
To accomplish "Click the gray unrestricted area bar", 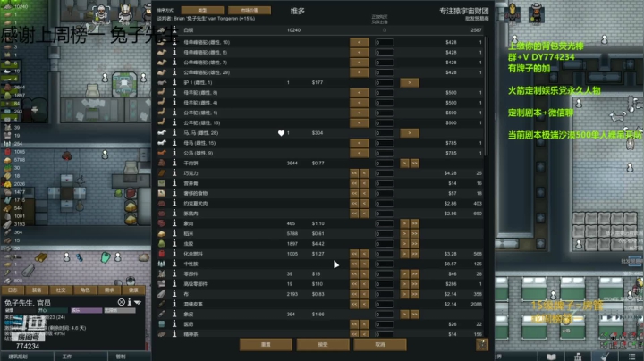I will pos(120,311).
